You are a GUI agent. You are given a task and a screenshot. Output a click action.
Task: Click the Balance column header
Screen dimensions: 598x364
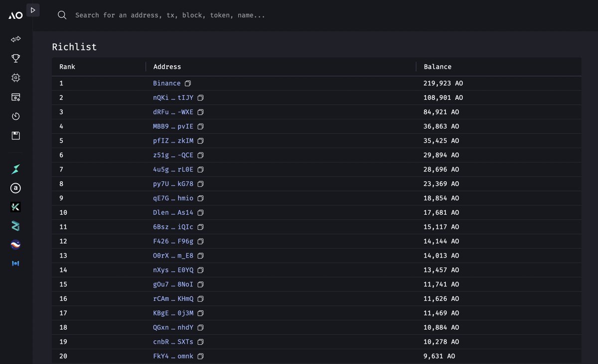438,67
